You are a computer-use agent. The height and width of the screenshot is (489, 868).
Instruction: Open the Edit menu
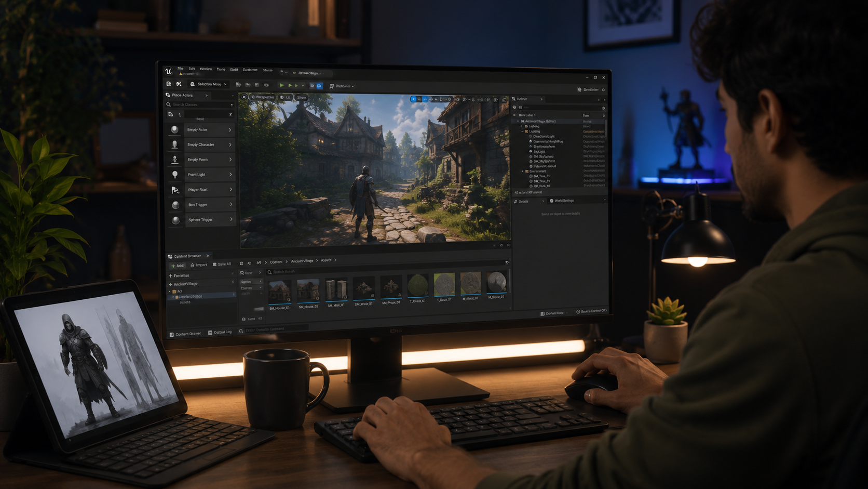click(192, 69)
